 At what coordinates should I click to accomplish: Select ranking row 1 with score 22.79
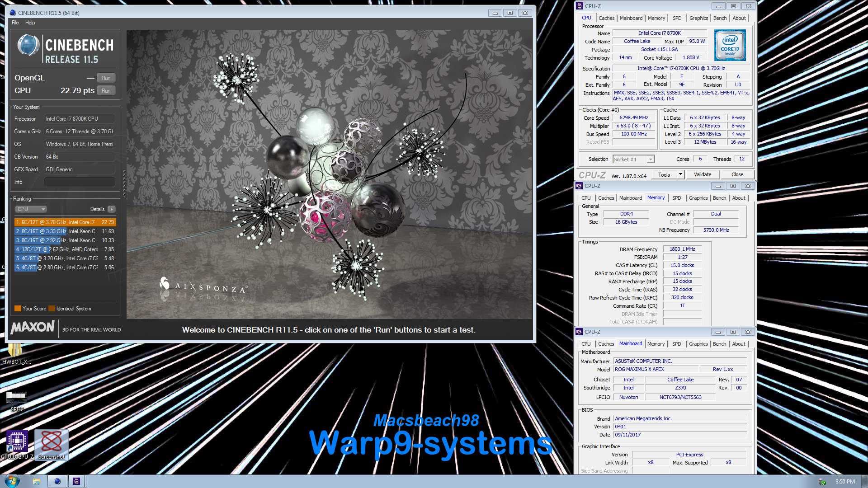point(65,222)
